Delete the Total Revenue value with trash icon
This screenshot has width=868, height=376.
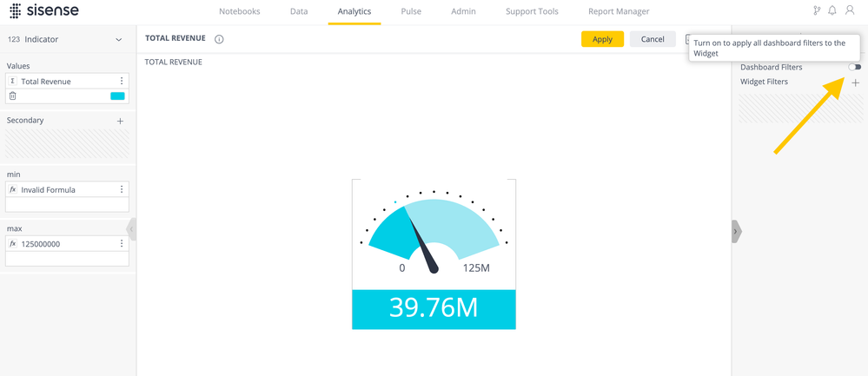click(x=13, y=96)
